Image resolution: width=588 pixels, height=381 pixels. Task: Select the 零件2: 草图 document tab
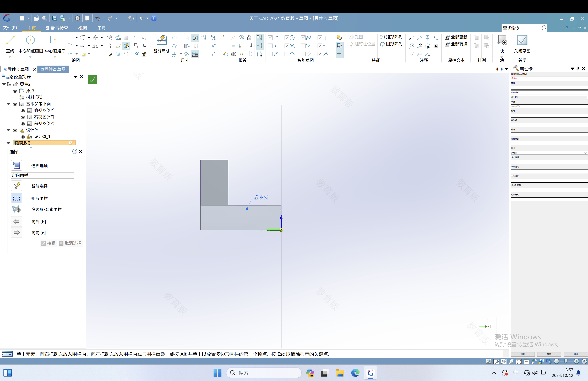(53, 69)
